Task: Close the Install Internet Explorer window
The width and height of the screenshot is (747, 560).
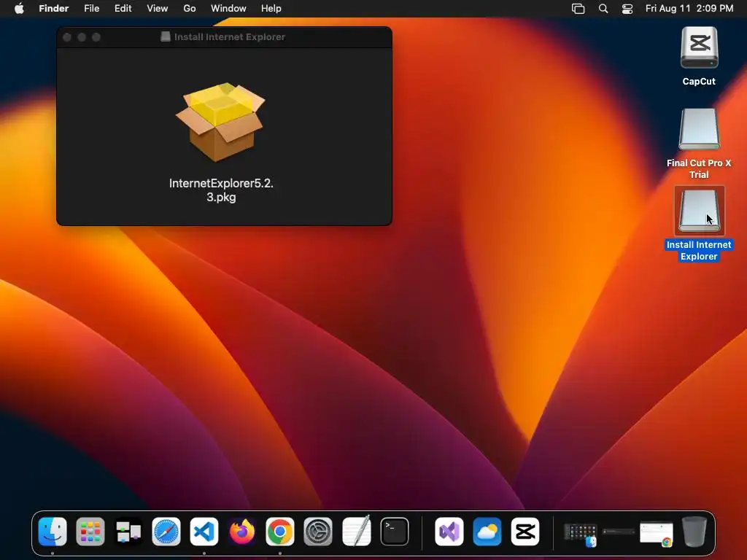Action: click(67, 37)
